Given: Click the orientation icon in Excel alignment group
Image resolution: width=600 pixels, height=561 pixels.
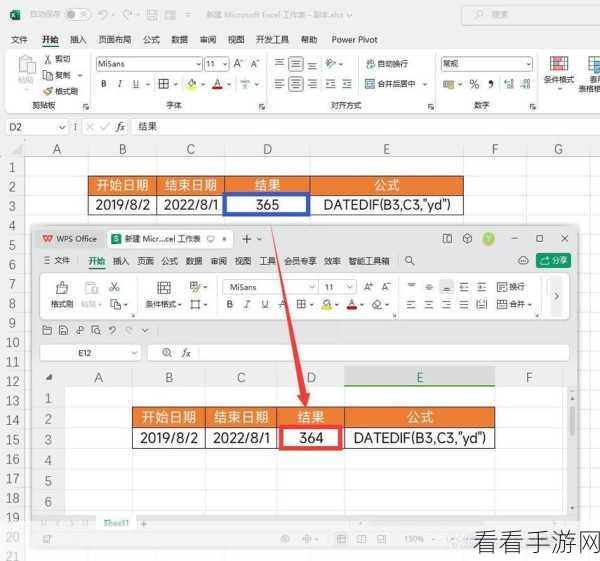Looking at the screenshot, I should 331,63.
